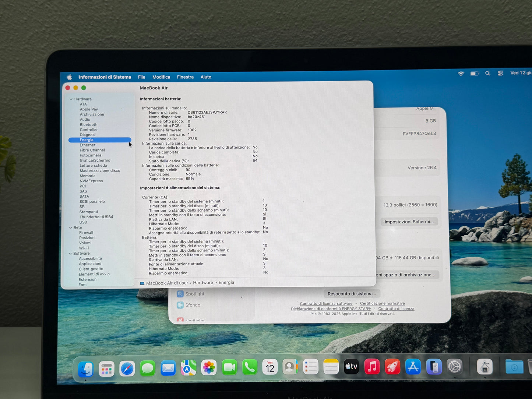Image resolution: width=532 pixels, height=399 pixels.
Task: Open the Messages app in the Dock
Action: (148, 368)
